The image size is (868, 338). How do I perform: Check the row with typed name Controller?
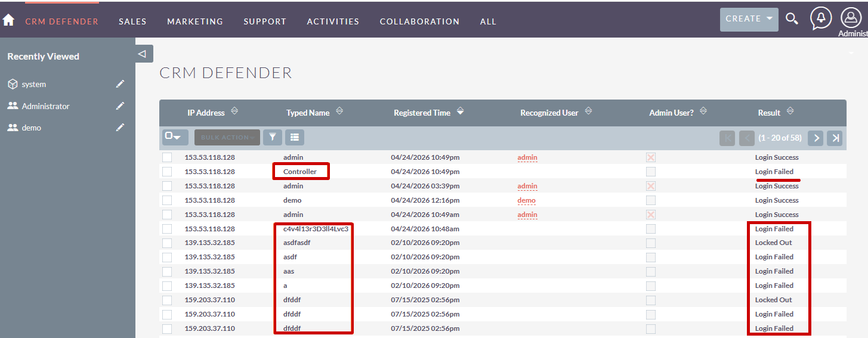tap(167, 172)
